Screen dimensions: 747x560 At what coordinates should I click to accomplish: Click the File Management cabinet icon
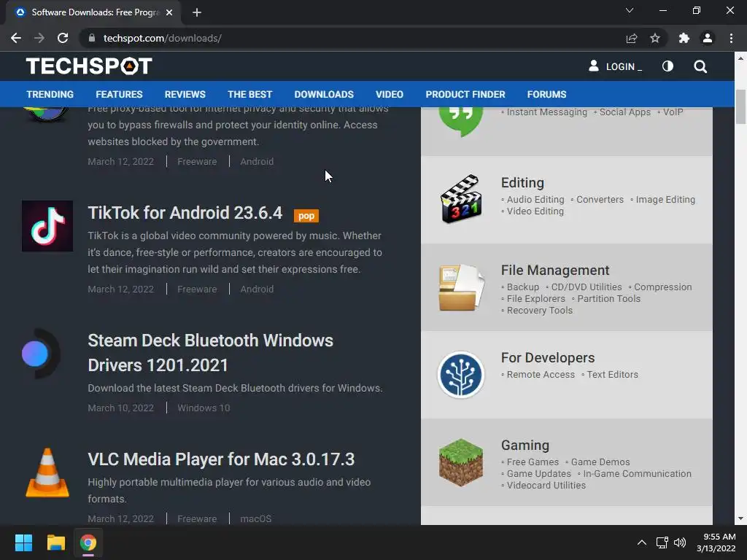tap(461, 287)
